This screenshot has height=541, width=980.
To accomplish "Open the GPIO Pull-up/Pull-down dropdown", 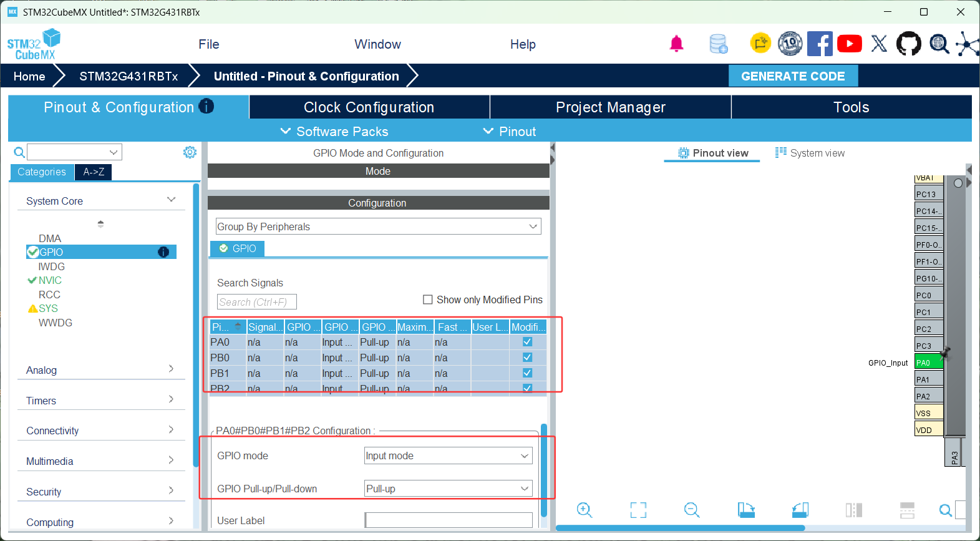I will [x=448, y=489].
